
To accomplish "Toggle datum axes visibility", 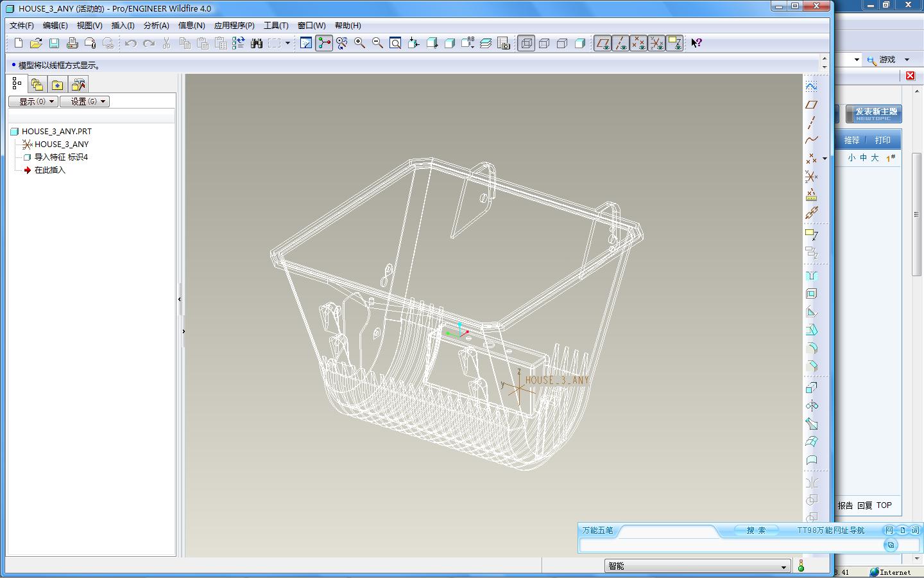I will (620, 43).
